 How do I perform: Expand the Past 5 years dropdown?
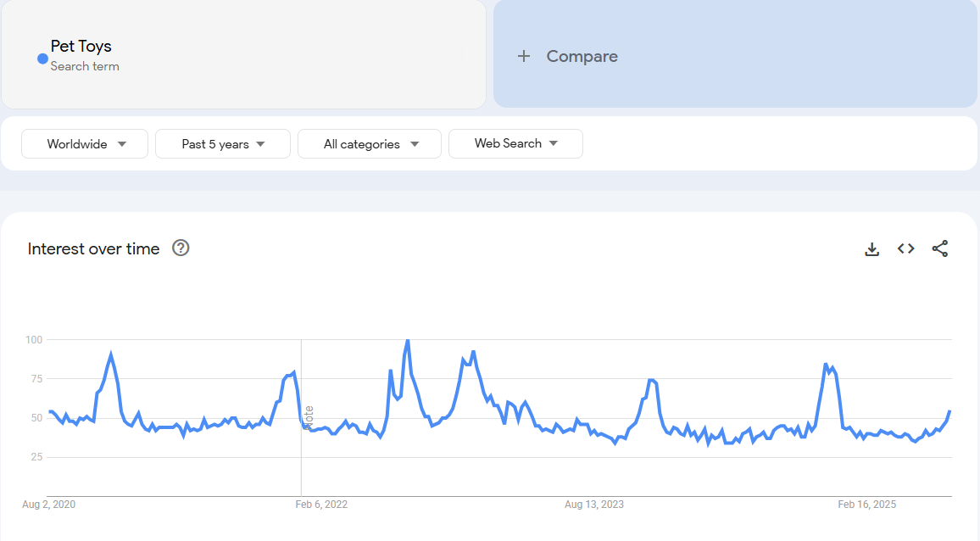pyautogui.click(x=223, y=144)
